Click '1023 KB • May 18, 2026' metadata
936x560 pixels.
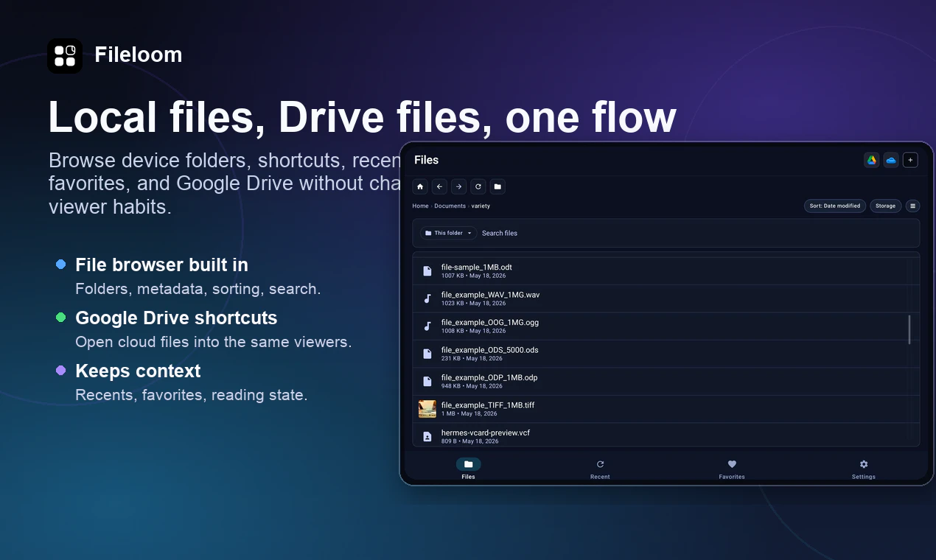point(473,304)
